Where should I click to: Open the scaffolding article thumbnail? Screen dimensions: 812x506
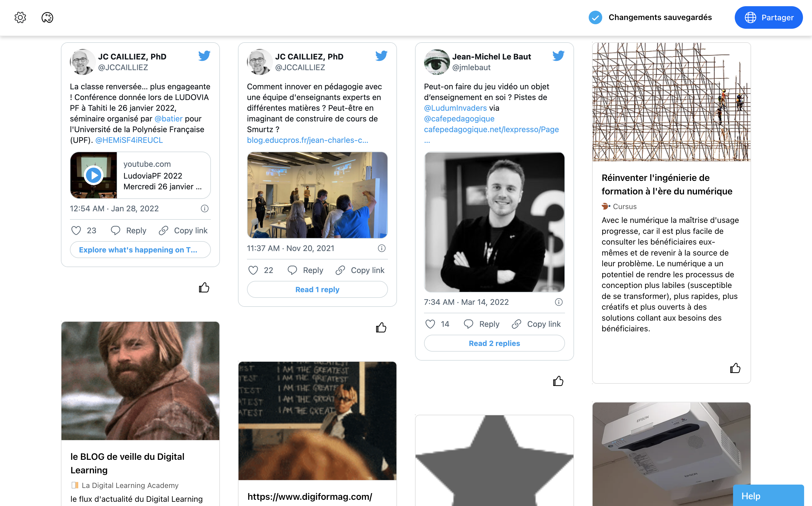tap(671, 102)
